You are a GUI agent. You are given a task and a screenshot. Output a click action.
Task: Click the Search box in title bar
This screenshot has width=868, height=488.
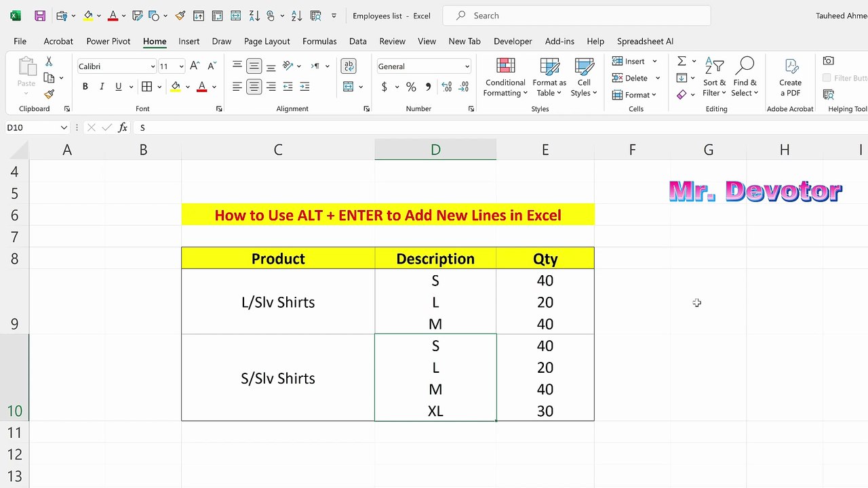tap(576, 16)
